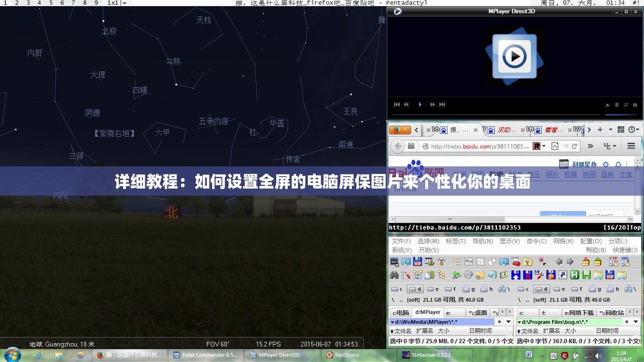Click the red asterisk icon in Total Commander toolbar
Screen dimensions: 644x362
(x=543, y=262)
